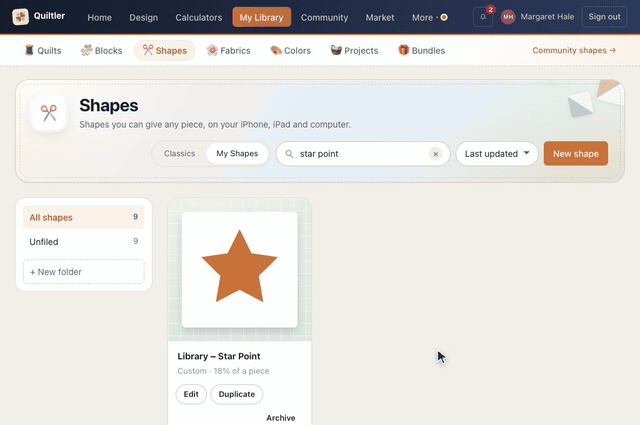The width and height of the screenshot is (640, 425).
Task: Click the Blocks tab icon
Action: (86, 50)
